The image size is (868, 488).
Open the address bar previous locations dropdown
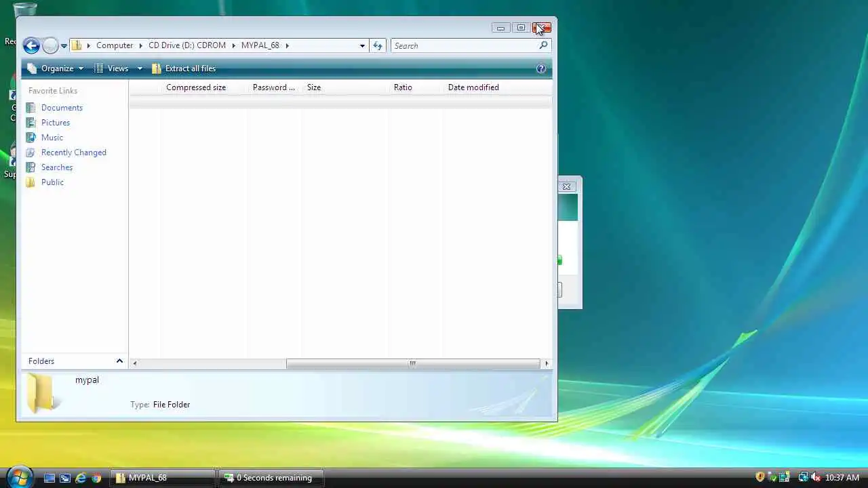point(363,45)
